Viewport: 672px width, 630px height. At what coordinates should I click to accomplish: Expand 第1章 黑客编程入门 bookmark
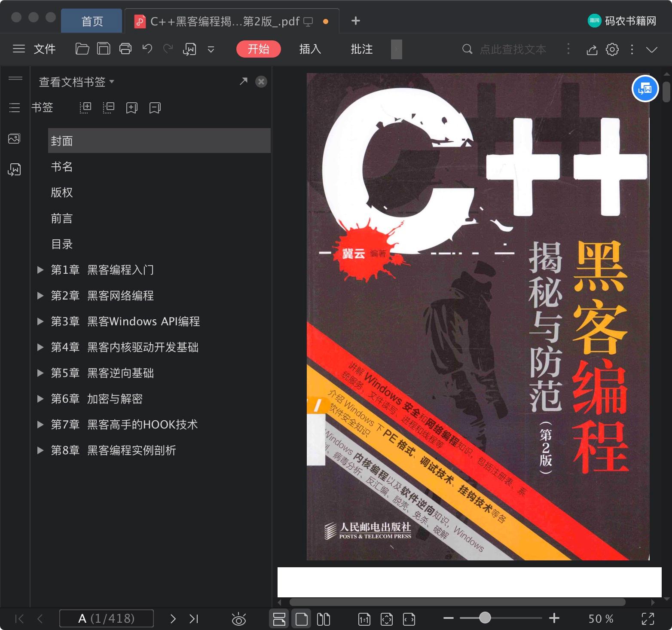click(x=40, y=270)
